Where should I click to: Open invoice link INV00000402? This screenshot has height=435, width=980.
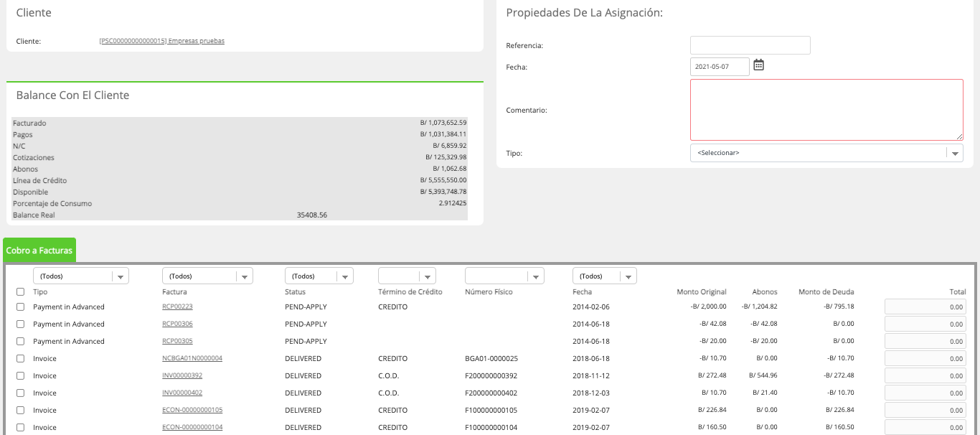pyautogui.click(x=182, y=393)
